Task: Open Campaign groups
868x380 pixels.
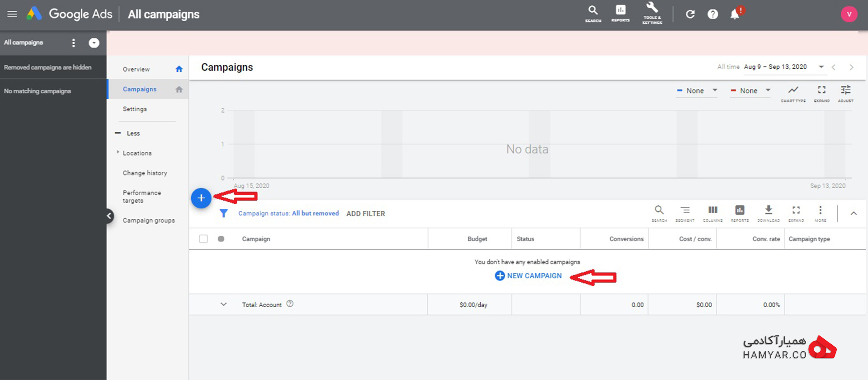Action: click(149, 221)
